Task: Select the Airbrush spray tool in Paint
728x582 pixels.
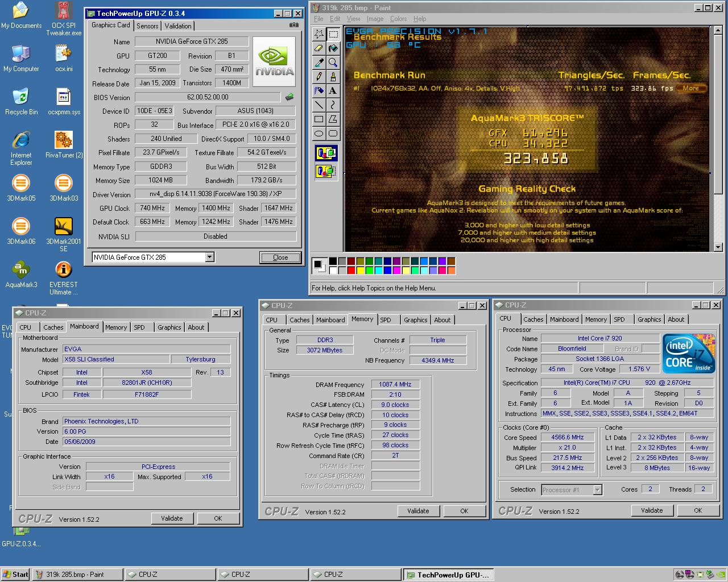Action: [x=319, y=91]
